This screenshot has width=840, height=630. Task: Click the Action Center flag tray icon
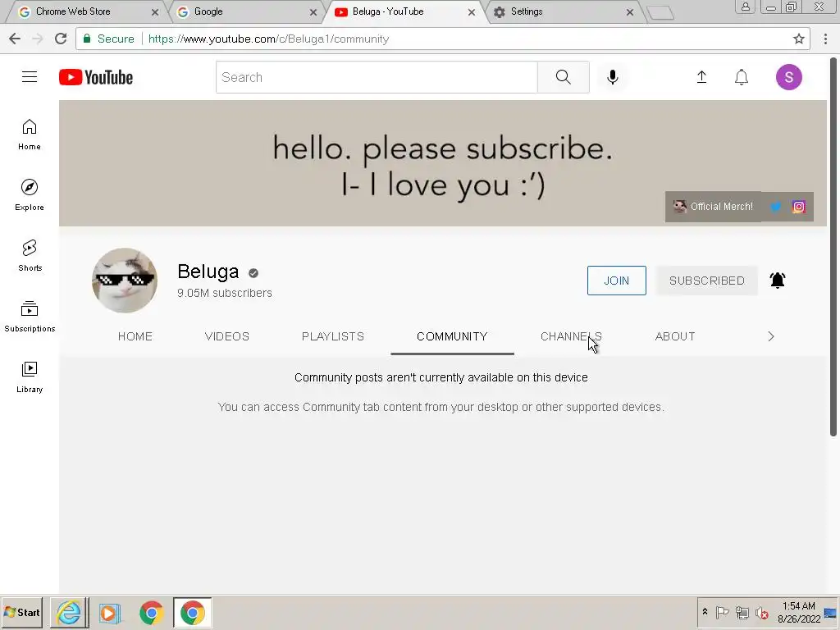tap(722, 612)
